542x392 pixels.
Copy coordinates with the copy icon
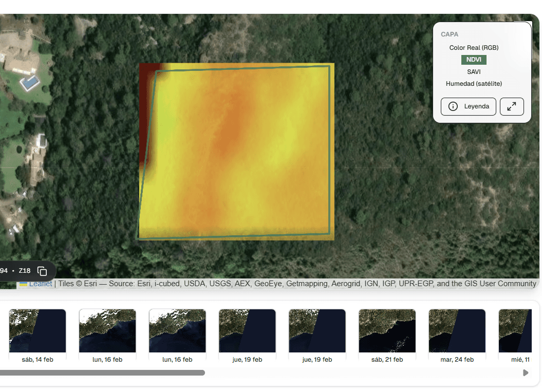(x=42, y=271)
